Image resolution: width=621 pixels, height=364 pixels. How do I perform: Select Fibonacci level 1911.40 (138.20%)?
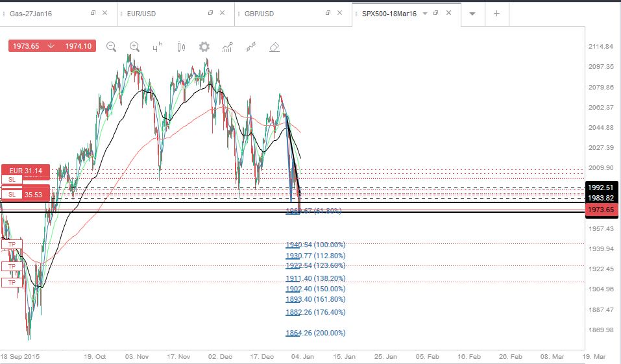coord(315,278)
